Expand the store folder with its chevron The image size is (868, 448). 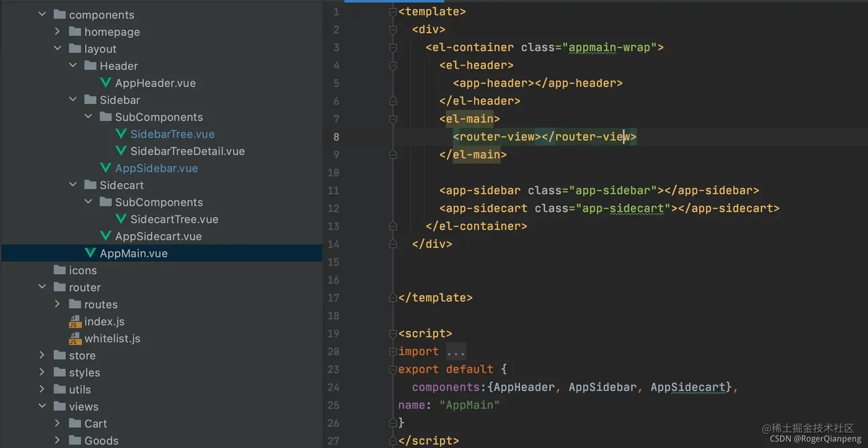pyautogui.click(x=42, y=355)
